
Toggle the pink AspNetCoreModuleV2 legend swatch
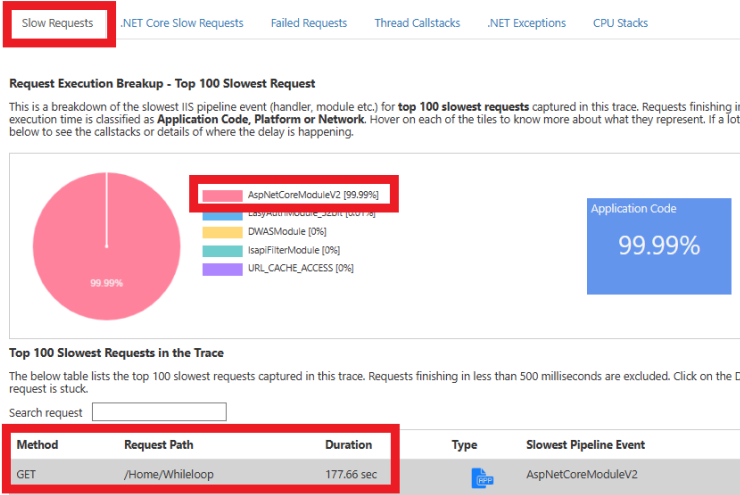pos(221,195)
